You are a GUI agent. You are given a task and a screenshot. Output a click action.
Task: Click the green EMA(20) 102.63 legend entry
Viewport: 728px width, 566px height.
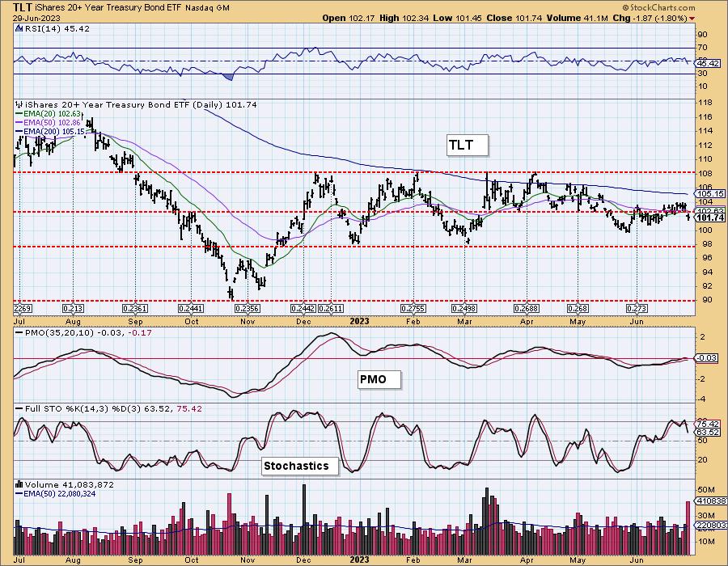point(49,114)
